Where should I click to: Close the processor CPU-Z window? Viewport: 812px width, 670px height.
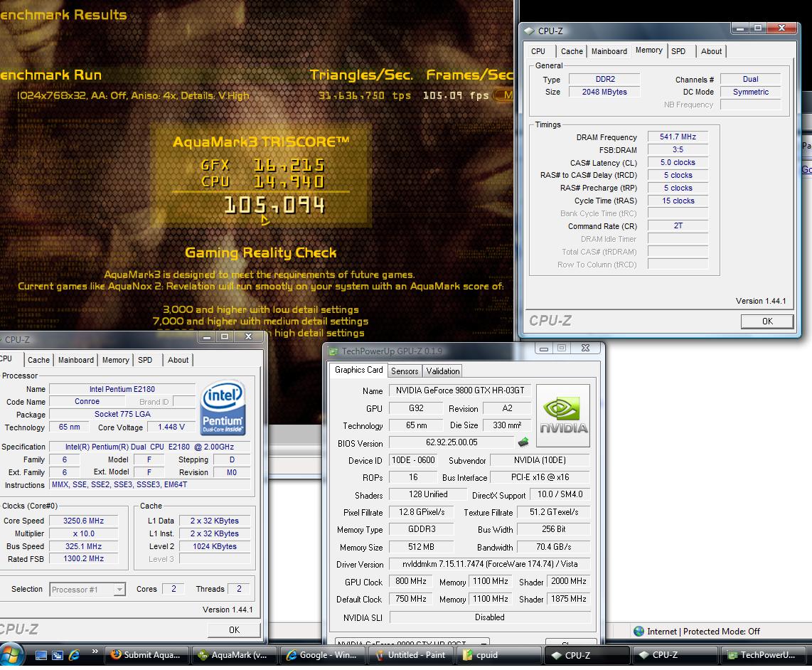[x=249, y=337]
